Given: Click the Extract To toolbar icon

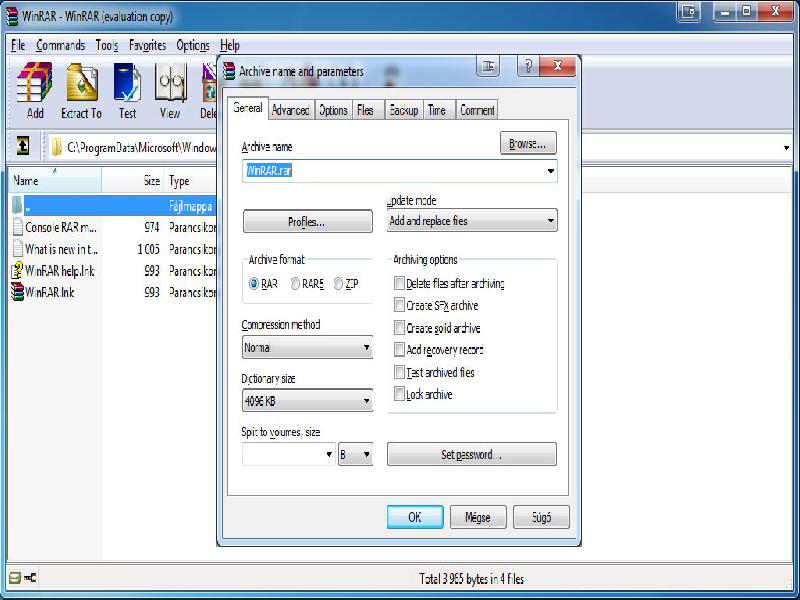Looking at the screenshot, I should [x=82, y=82].
